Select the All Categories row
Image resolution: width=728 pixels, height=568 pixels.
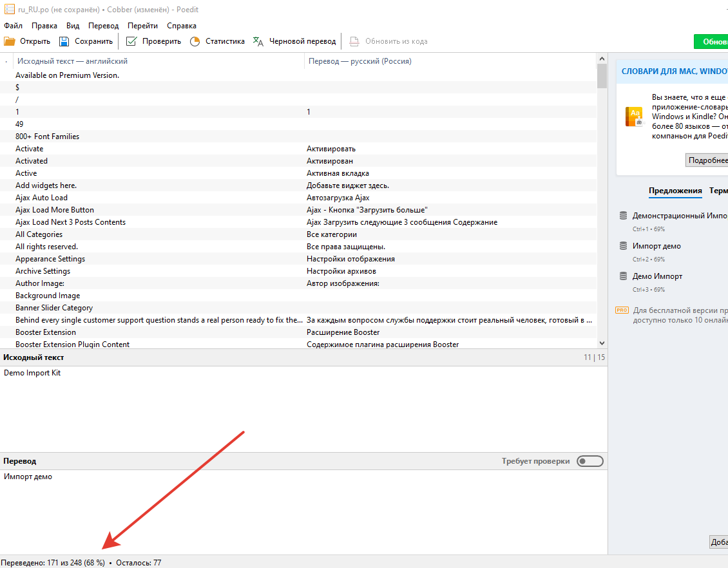pyautogui.click(x=298, y=234)
